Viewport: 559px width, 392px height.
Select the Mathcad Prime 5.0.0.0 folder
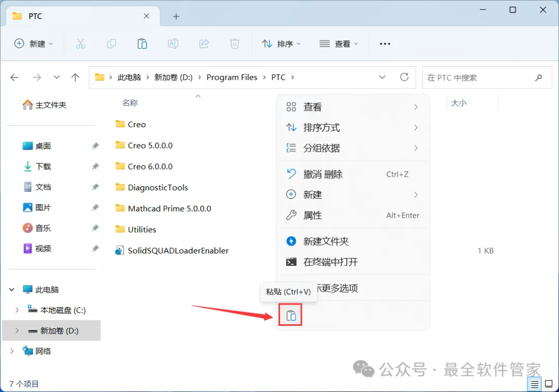coord(163,208)
